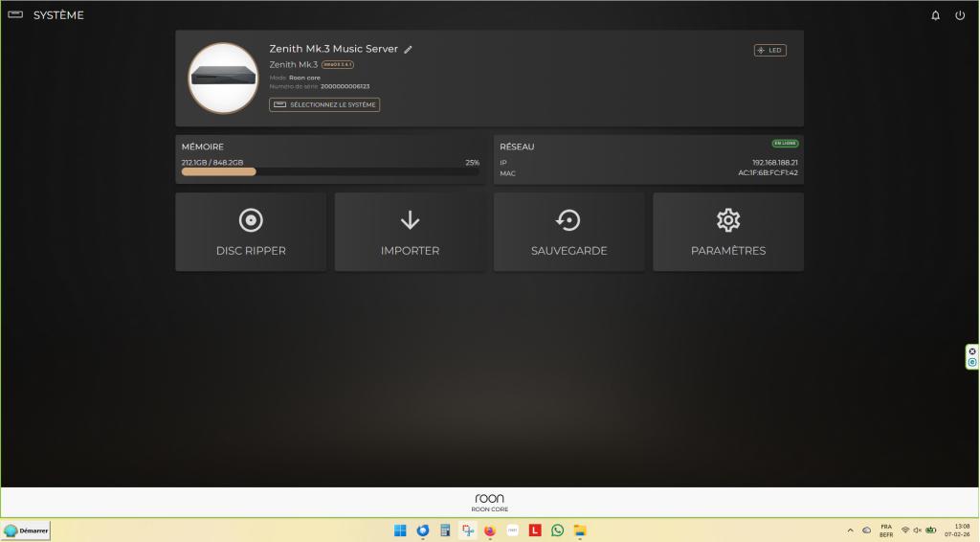Click the memory usage progress bar
This screenshot has width=980, height=542.
tap(330, 172)
